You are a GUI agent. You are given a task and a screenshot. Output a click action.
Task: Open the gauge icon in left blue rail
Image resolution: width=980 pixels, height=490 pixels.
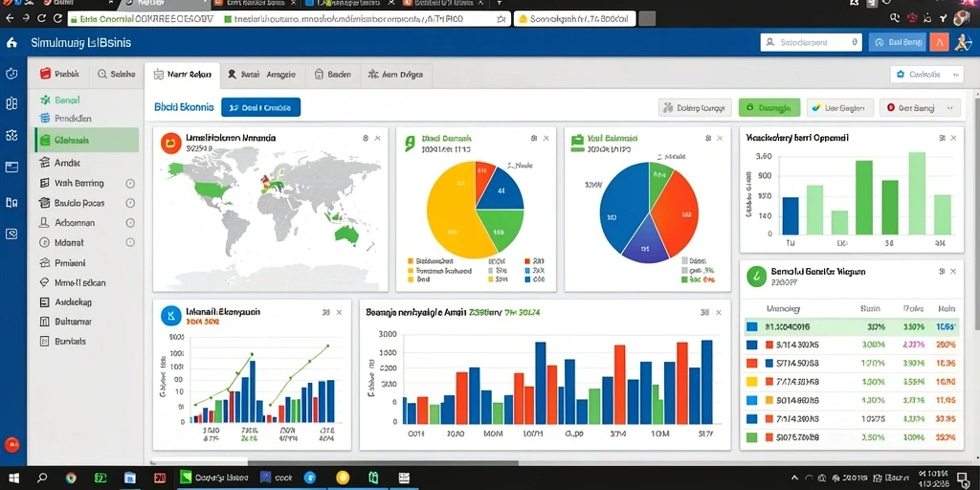click(11, 74)
